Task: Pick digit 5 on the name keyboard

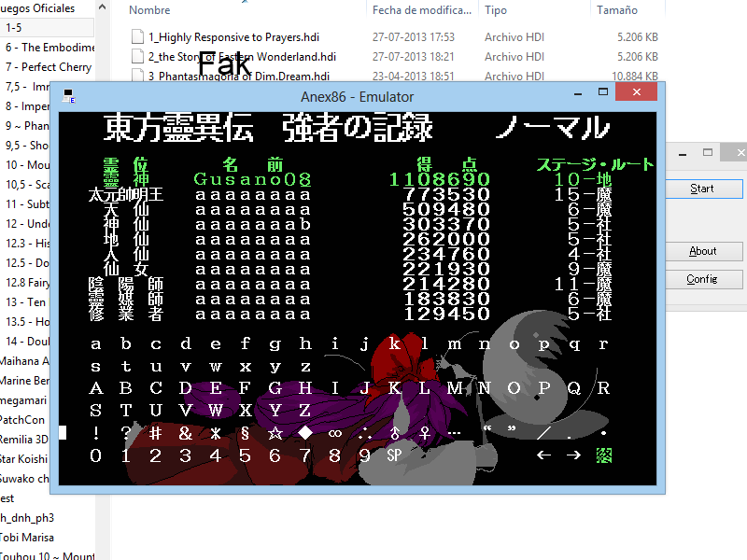Action: coord(245,455)
